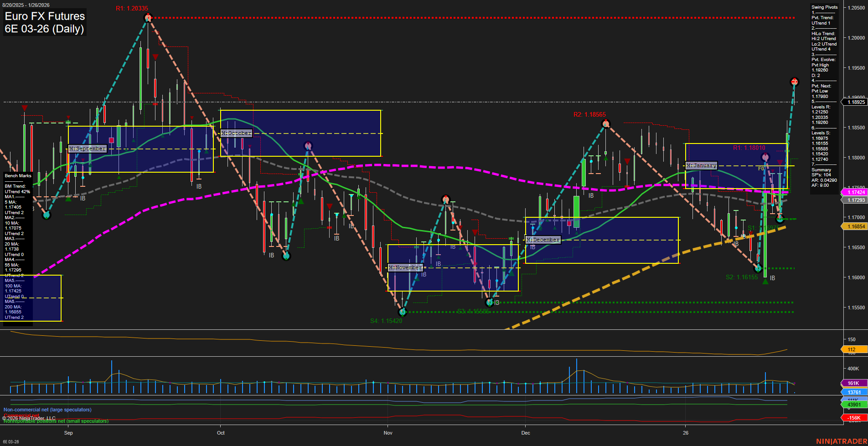Select the pivot marker at the R2 1.18565 peak
Screen dimensions: 868x446
click(606, 123)
